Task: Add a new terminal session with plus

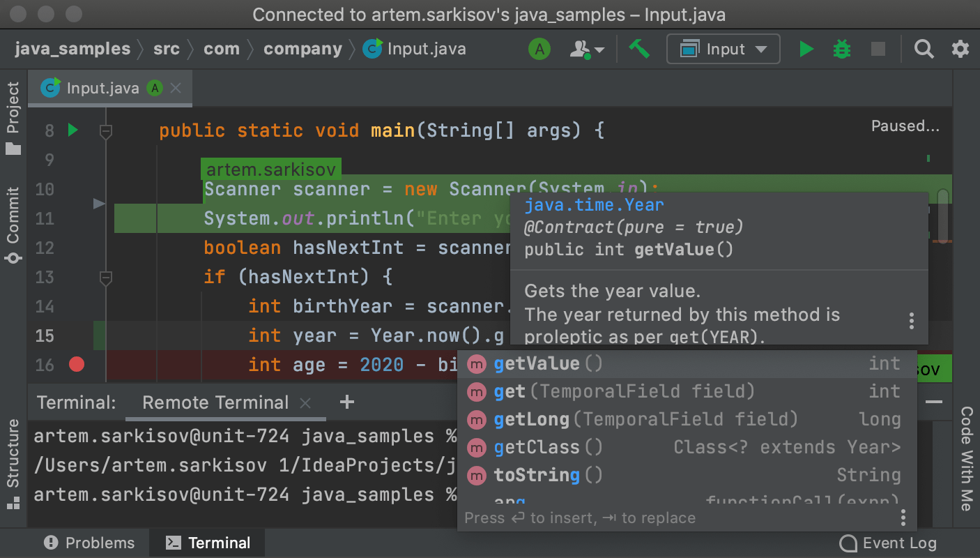Action: [346, 402]
